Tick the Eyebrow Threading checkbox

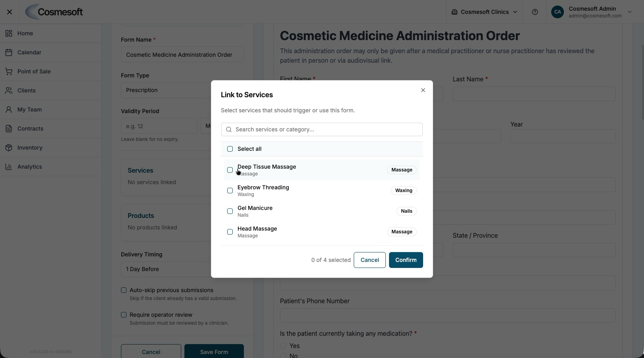pyautogui.click(x=230, y=191)
